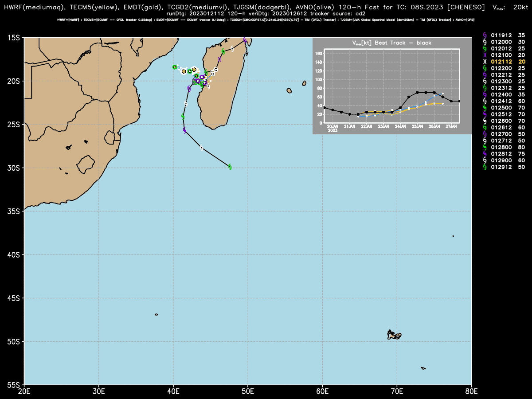
Task: Select the storm symbol beside legend entry 011912
Action: coord(484,35)
